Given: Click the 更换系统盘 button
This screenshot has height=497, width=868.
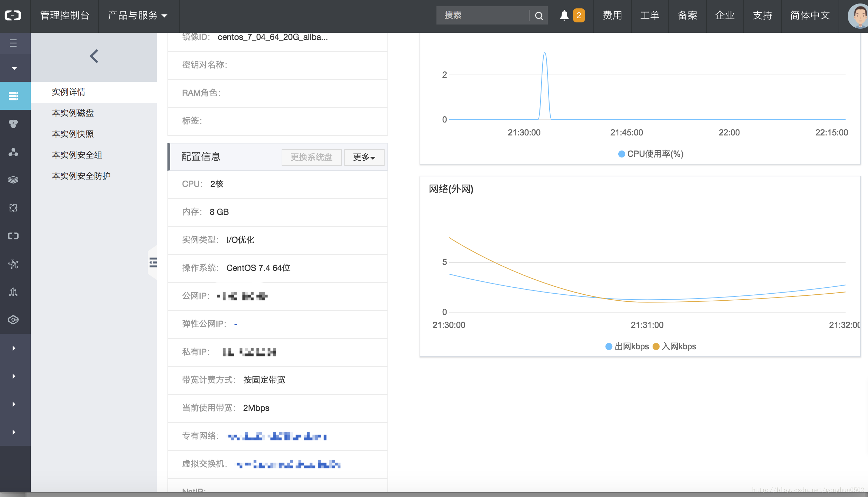Looking at the screenshot, I should tap(311, 157).
